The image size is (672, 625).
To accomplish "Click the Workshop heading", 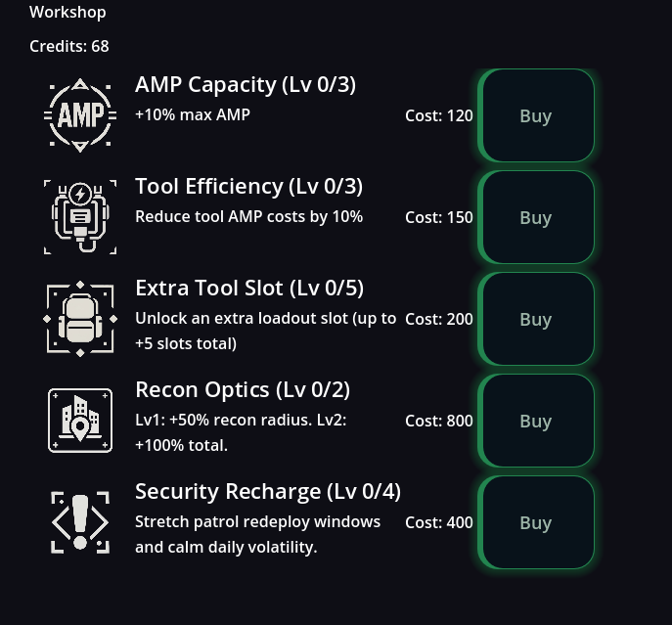I will [x=67, y=13].
